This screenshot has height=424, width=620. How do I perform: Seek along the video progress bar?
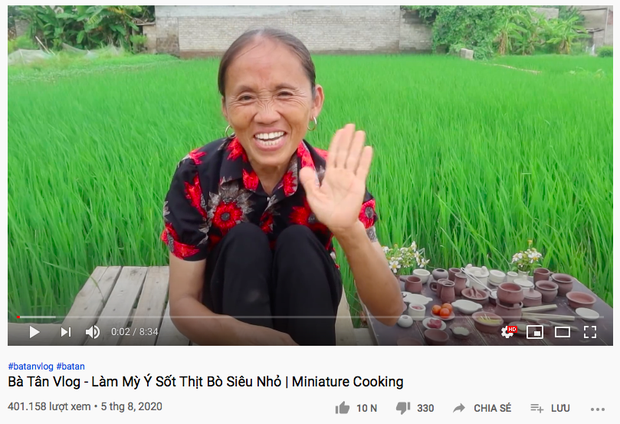310,317
